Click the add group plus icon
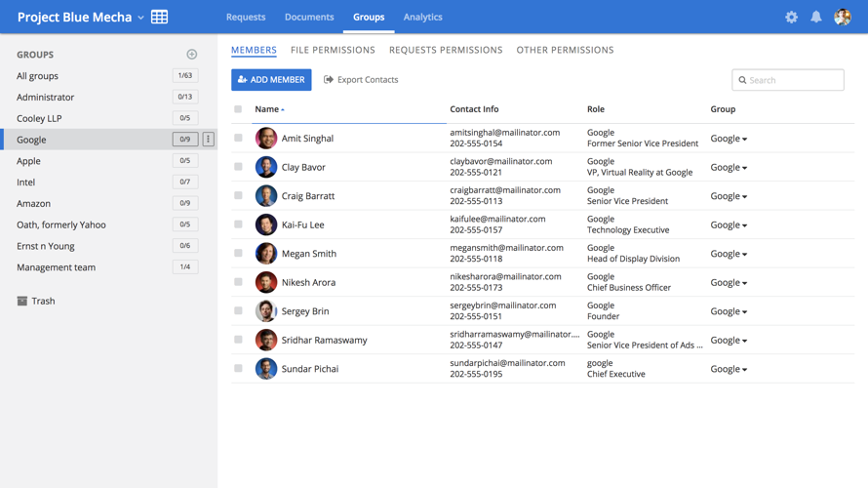This screenshot has width=868, height=488. click(x=191, y=55)
